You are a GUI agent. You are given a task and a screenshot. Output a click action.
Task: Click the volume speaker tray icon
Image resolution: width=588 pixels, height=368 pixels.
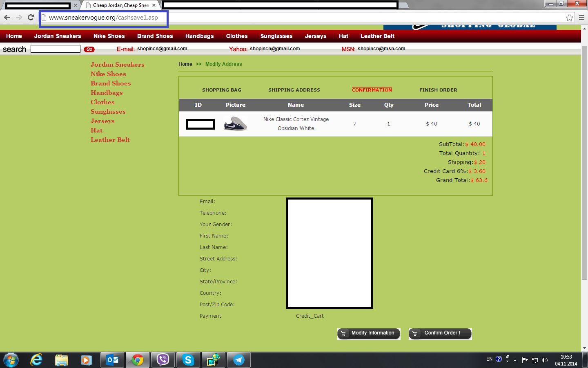[x=544, y=360]
